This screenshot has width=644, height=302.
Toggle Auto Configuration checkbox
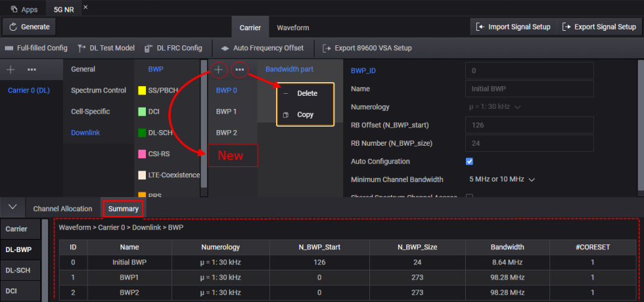click(469, 161)
